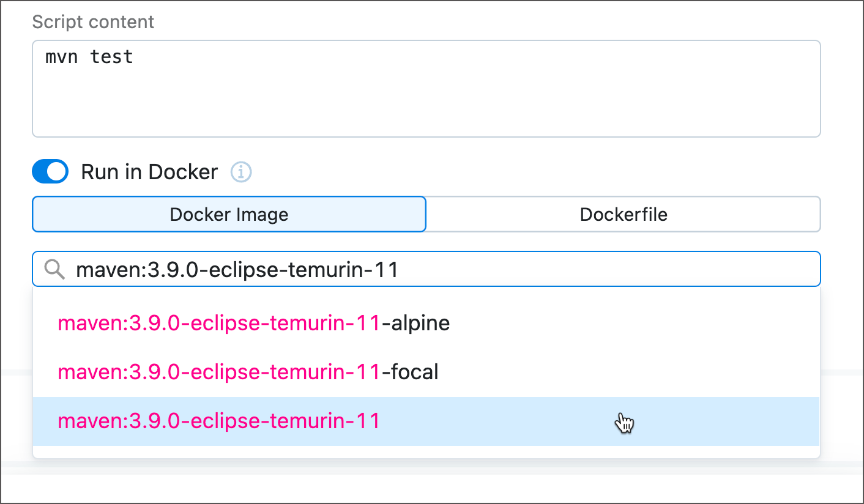Screen dimensions: 864x504
Task: Select the Docker Image tab
Action: [x=229, y=214]
